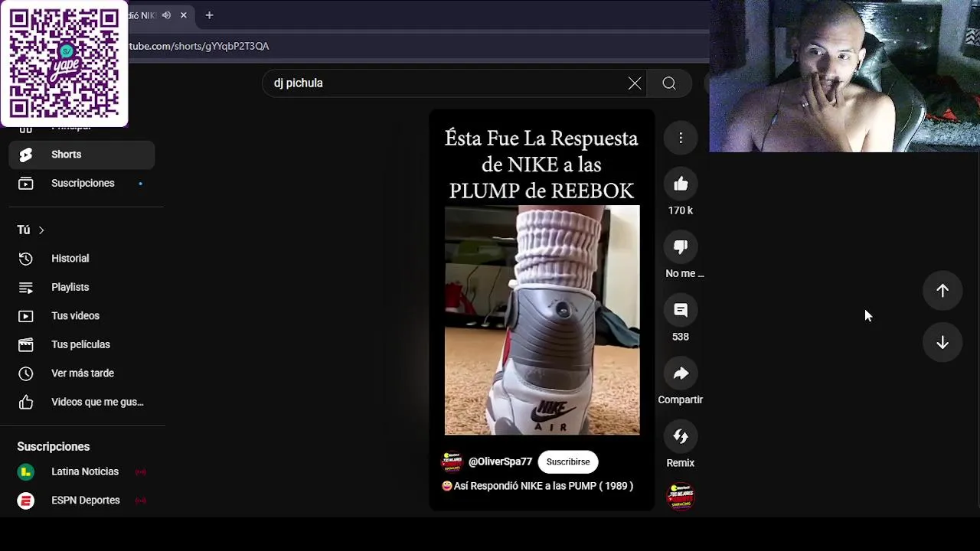
Task: Click the Compartir label text
Action: [x=681, y=399]
